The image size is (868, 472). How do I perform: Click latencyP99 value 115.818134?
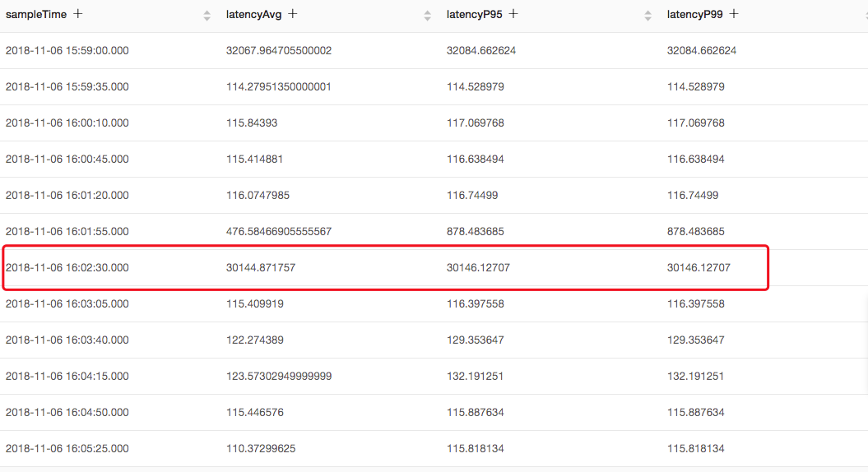(x=695, y=448)
